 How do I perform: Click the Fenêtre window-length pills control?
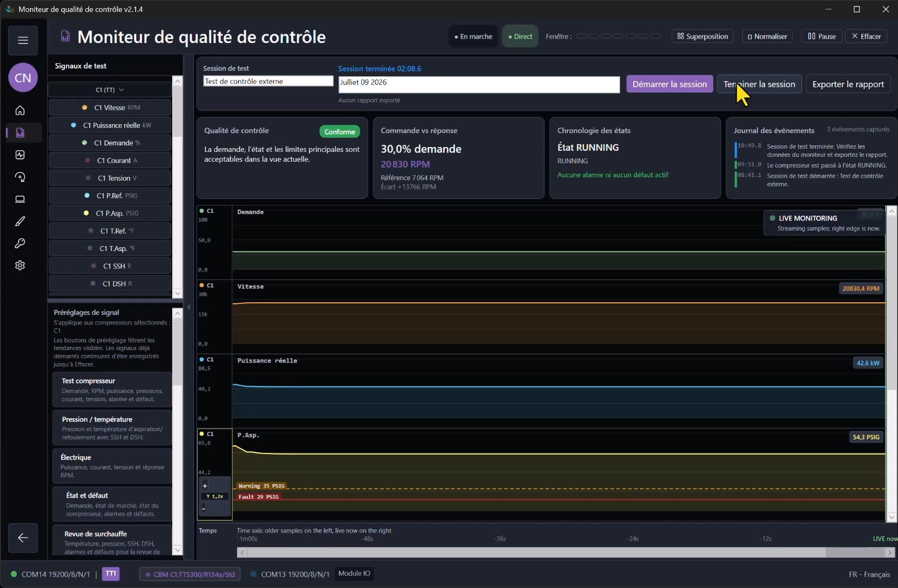point(618,36)
